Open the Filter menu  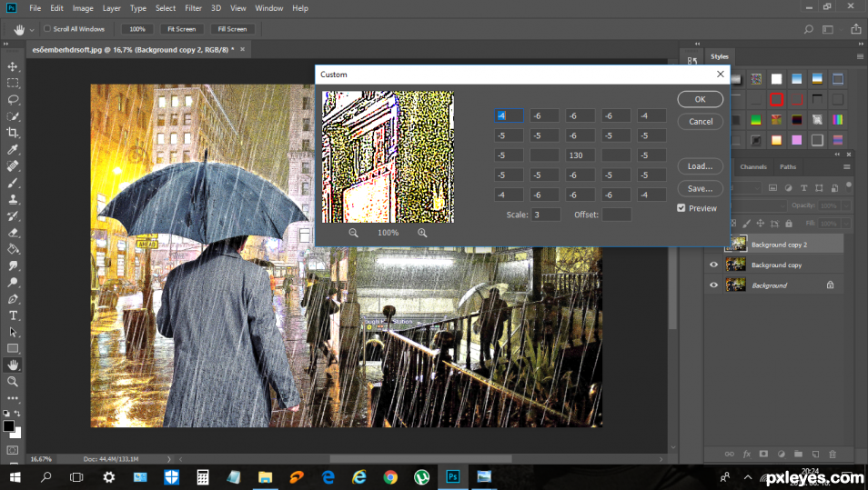[193, 8]
